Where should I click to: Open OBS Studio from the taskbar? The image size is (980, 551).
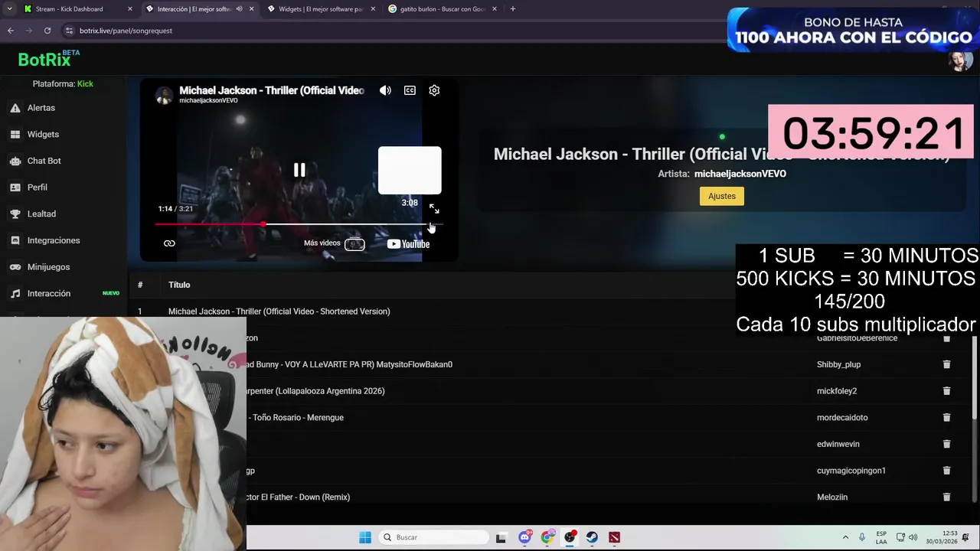(570, 537)
